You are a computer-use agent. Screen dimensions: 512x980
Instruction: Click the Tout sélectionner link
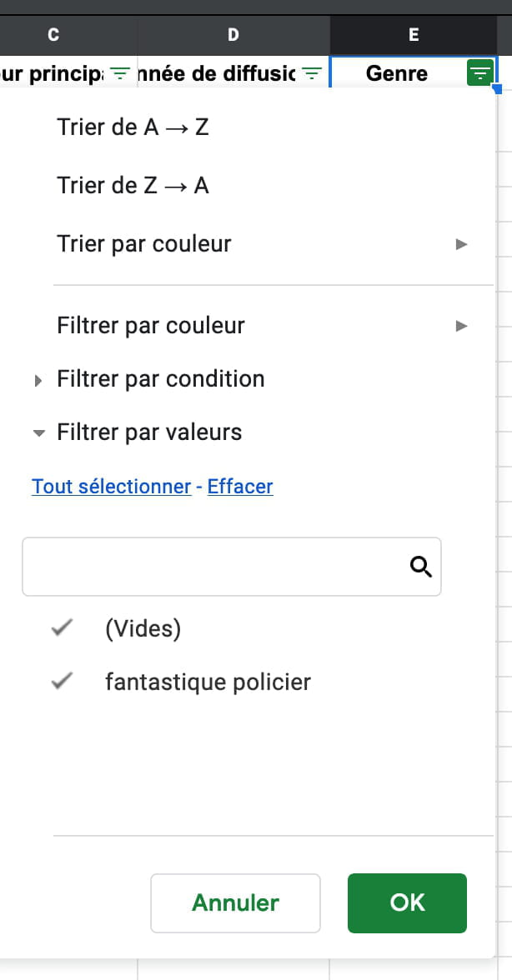pos(111,487)
